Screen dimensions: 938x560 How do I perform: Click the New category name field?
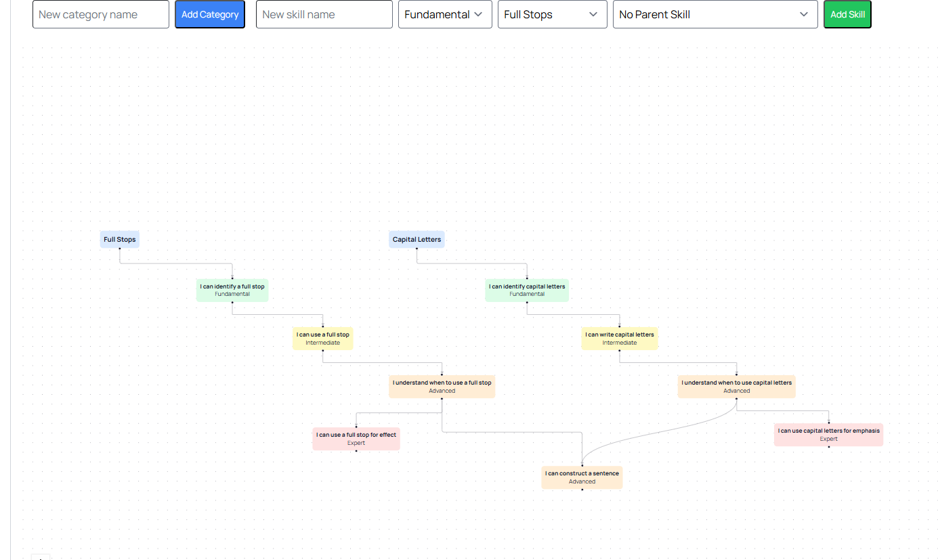101,14
